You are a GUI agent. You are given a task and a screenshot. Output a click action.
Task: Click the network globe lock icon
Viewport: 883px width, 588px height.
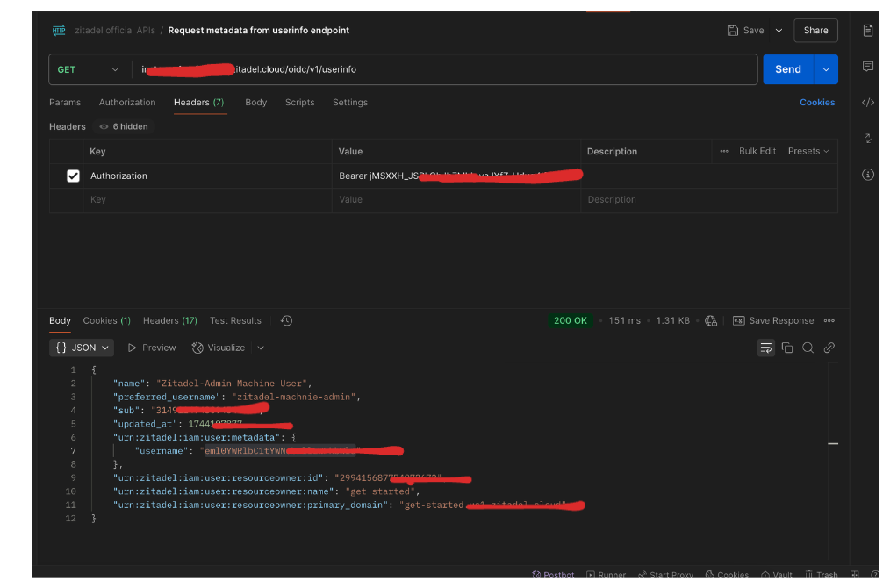click(x=711, y=320)
